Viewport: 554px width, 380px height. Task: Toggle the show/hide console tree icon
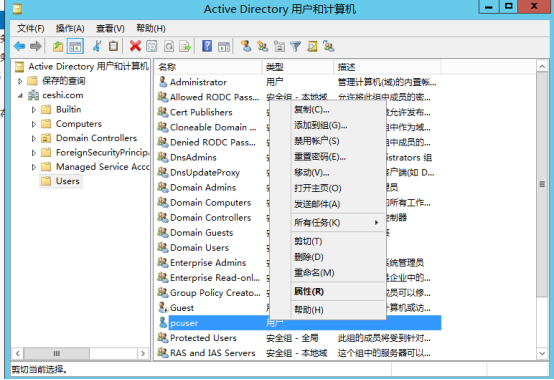(75, 46)
